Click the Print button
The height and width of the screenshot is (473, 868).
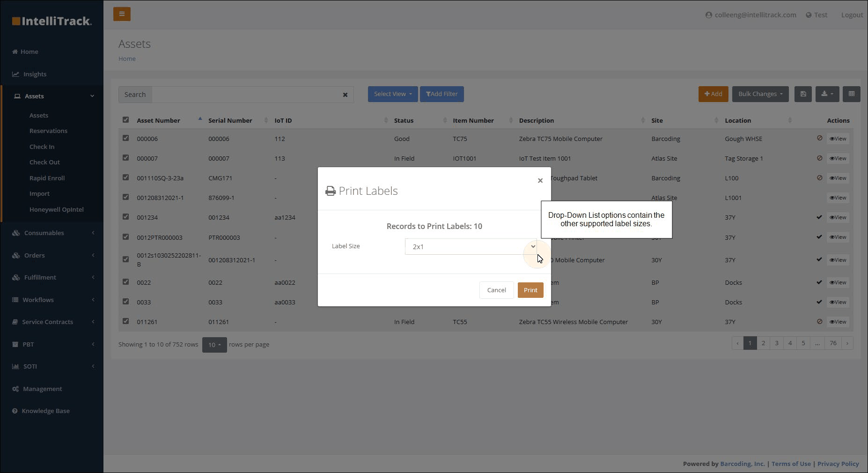pyautogui.click(x=530, y=290)
